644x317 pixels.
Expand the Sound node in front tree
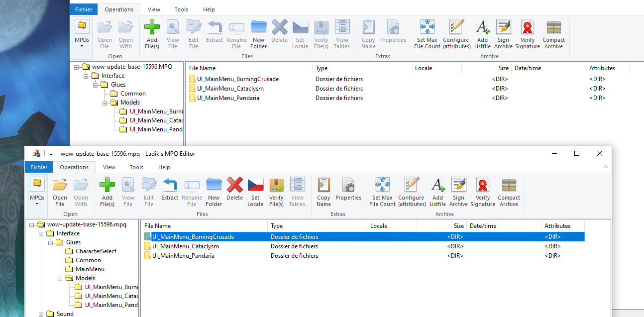(41, 314)
